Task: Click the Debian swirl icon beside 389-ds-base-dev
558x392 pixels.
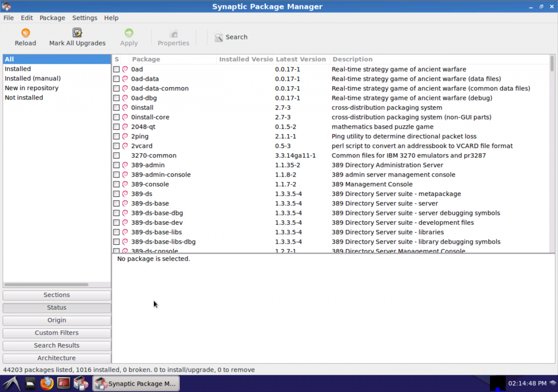Action: click(x=125, y=223)
